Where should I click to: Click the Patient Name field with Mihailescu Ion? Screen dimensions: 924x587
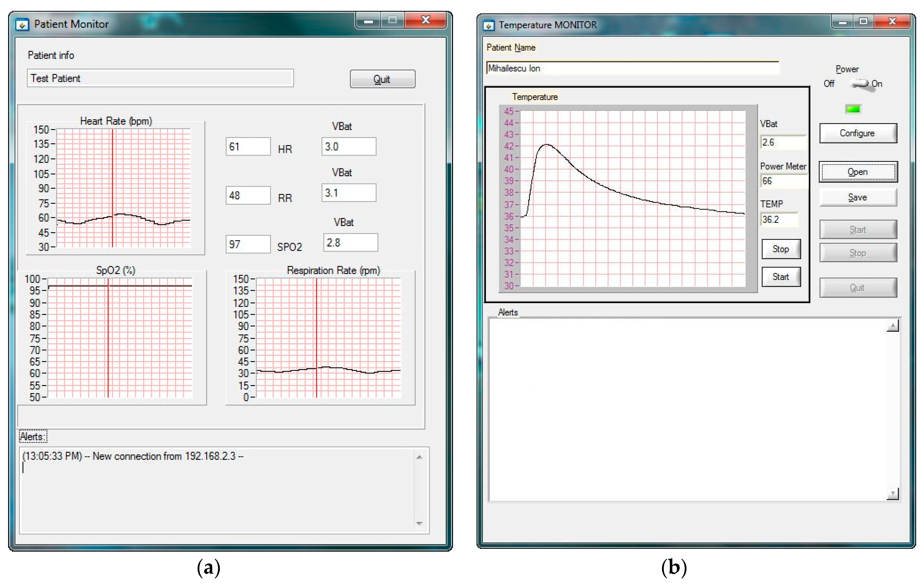tap(632, 68)
